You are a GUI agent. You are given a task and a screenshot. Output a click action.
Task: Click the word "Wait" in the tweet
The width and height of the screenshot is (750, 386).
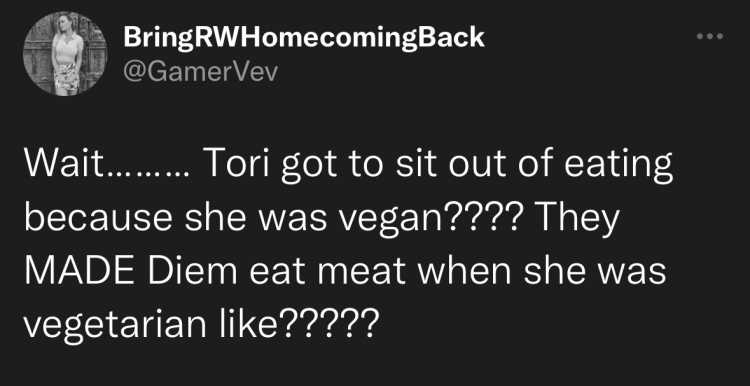[65, 163]
